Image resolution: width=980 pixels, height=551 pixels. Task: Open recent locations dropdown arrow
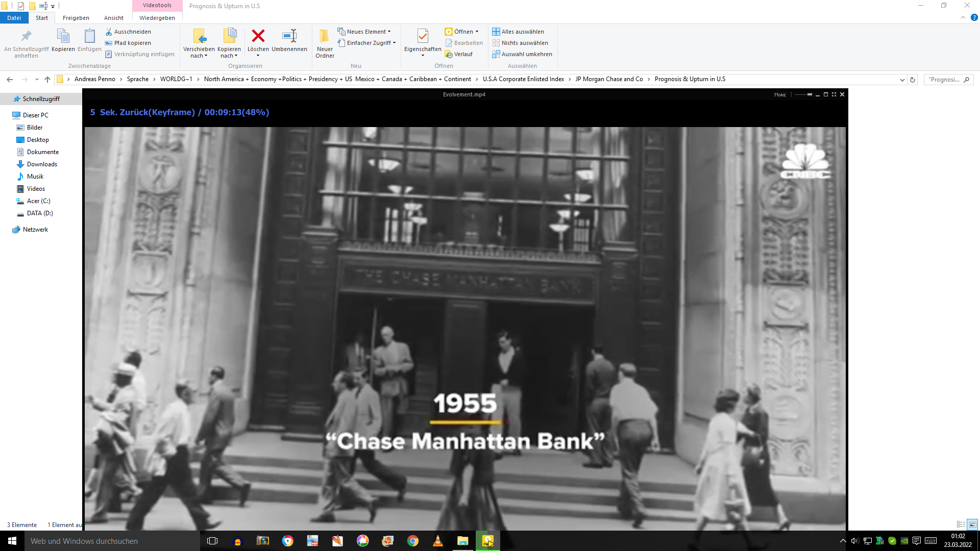37,80
